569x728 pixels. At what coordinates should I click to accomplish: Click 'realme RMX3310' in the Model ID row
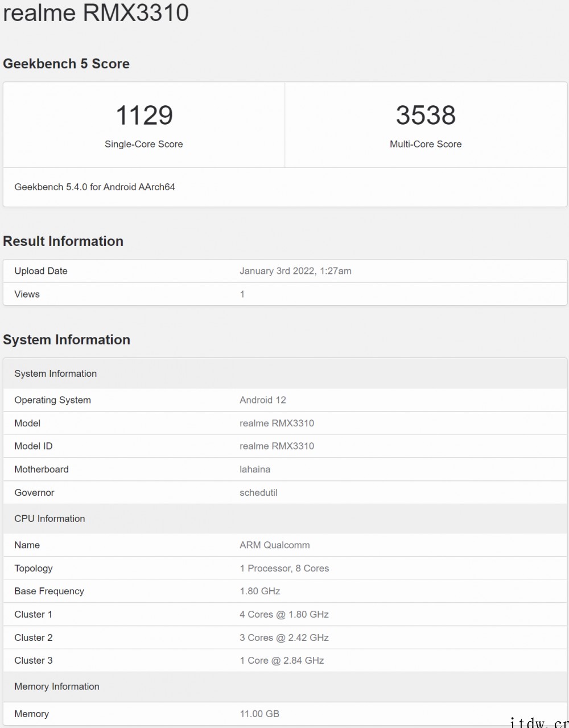tap(277, 446)
